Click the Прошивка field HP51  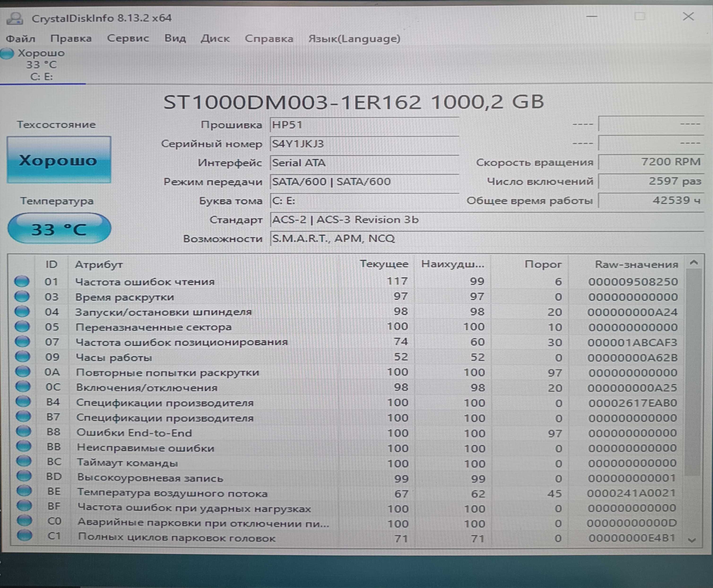click(364, 125)
